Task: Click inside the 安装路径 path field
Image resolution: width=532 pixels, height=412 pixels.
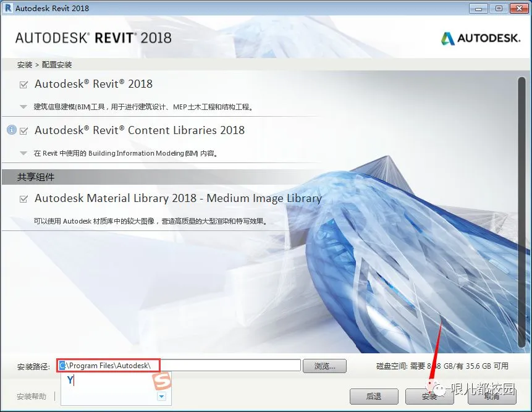Action: [179, 366]
